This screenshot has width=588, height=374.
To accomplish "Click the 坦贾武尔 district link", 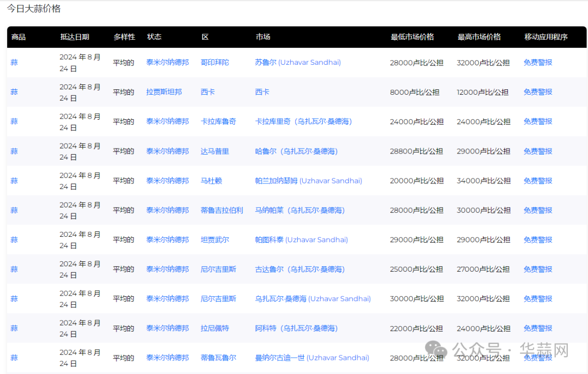I will [x=215, y=240].
